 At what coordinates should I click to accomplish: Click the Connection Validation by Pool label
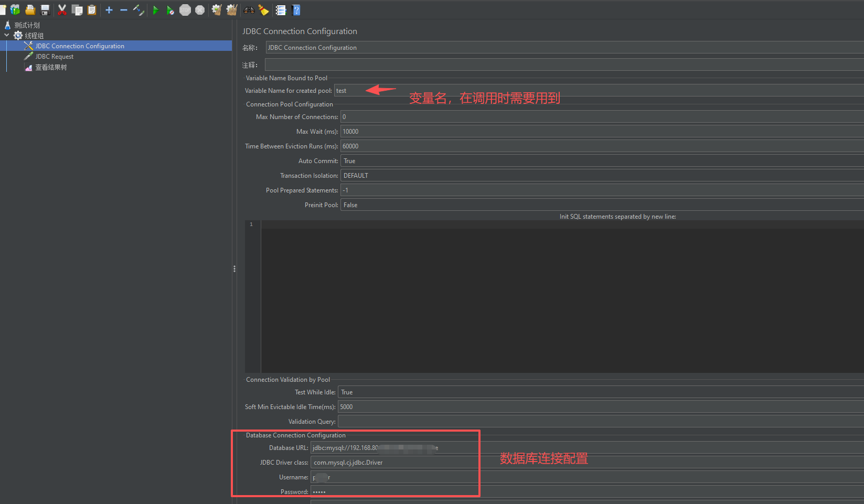pos(288,380)
